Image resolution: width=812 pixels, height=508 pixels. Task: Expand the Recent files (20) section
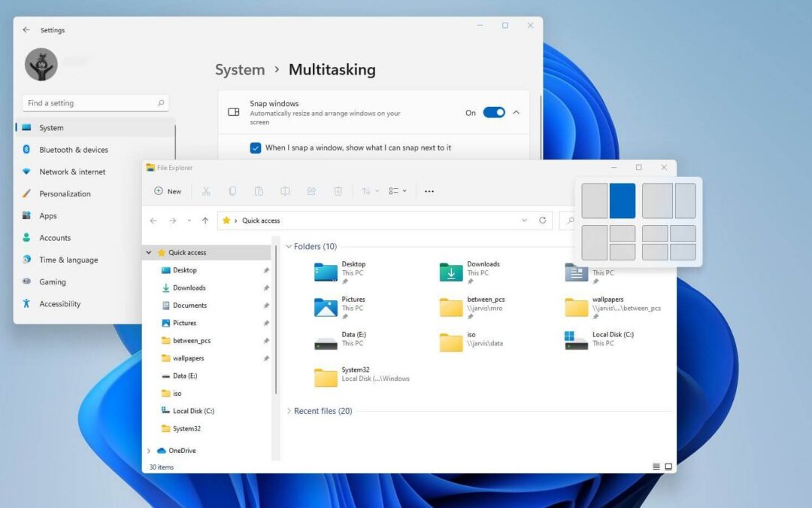click(289, 411)
